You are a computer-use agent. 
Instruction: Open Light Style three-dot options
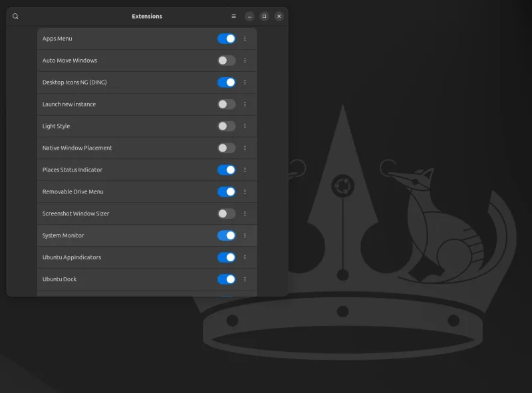point(245,126)
